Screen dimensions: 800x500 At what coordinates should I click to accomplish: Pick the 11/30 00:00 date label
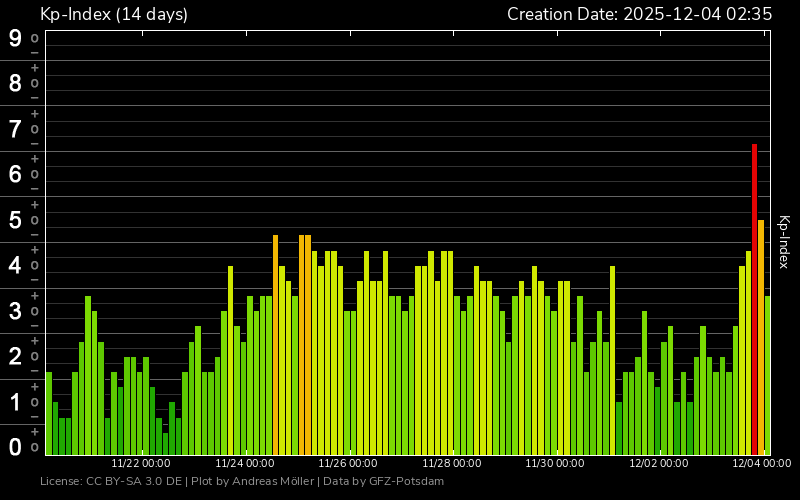[554, 463]
